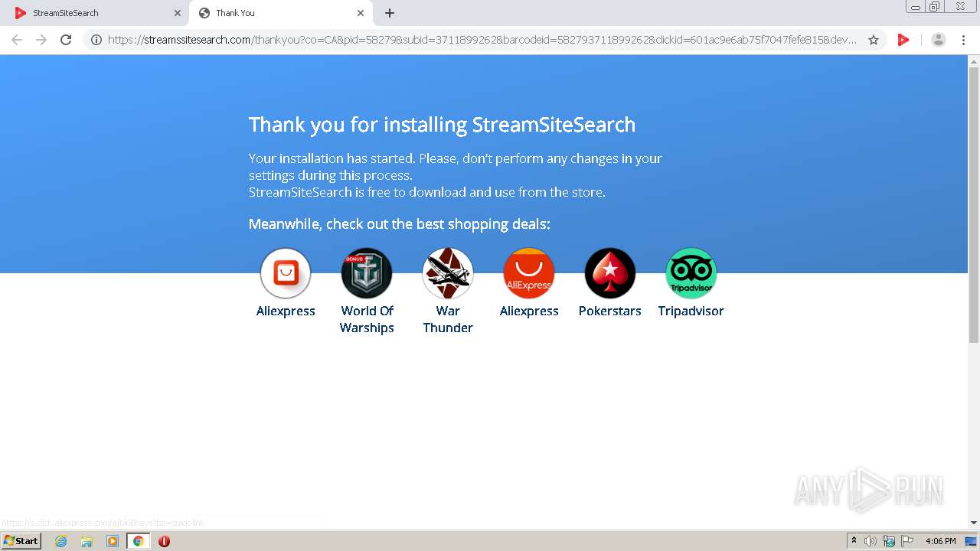The image size is (980, 551).
Task: Minimize the Chrome window
Action: 916,7
